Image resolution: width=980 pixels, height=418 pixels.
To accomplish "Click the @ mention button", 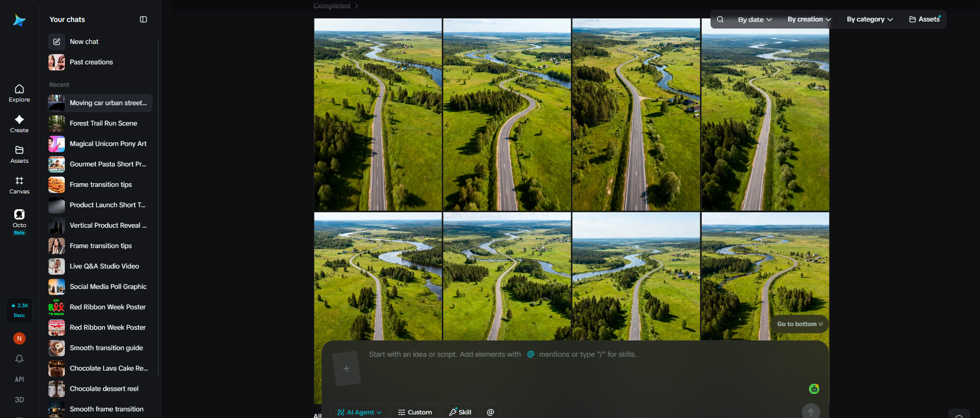I will [491, 412].
